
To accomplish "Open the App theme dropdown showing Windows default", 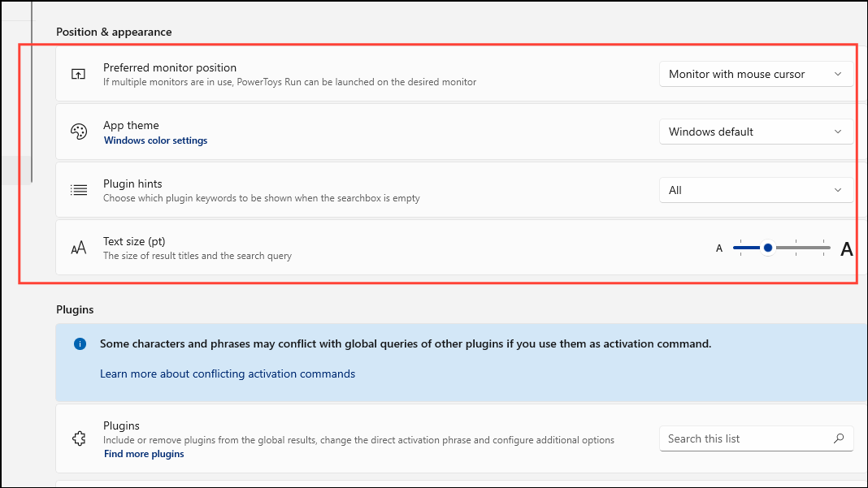I will [x=756, y=132].
